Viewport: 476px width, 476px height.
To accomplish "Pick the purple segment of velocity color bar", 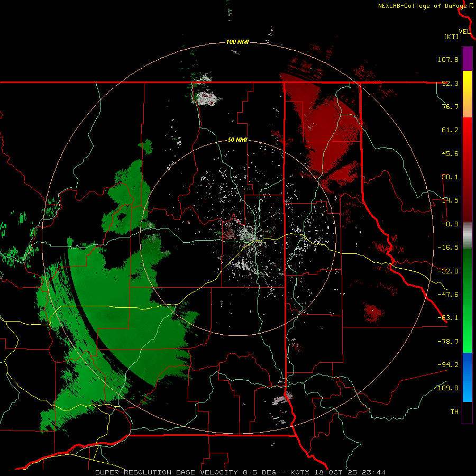I will [x=467, y=59].
